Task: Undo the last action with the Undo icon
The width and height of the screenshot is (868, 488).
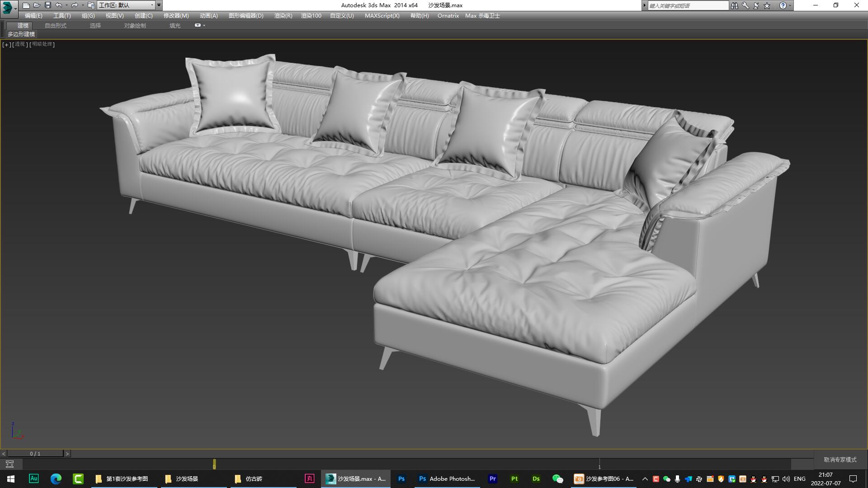Action: click(x=58, y=5)
